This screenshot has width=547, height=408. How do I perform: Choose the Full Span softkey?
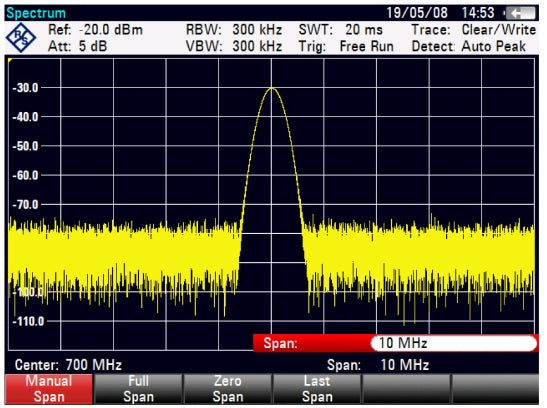(138, 389)
